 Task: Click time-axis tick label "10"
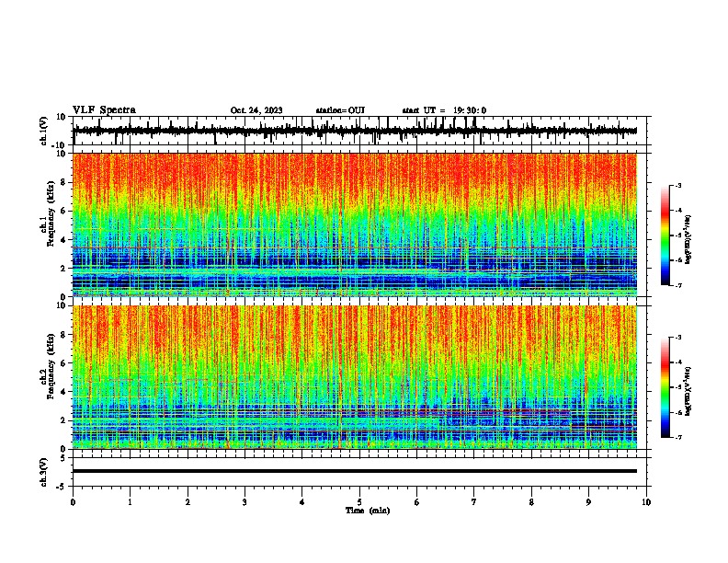click(646, 502)
